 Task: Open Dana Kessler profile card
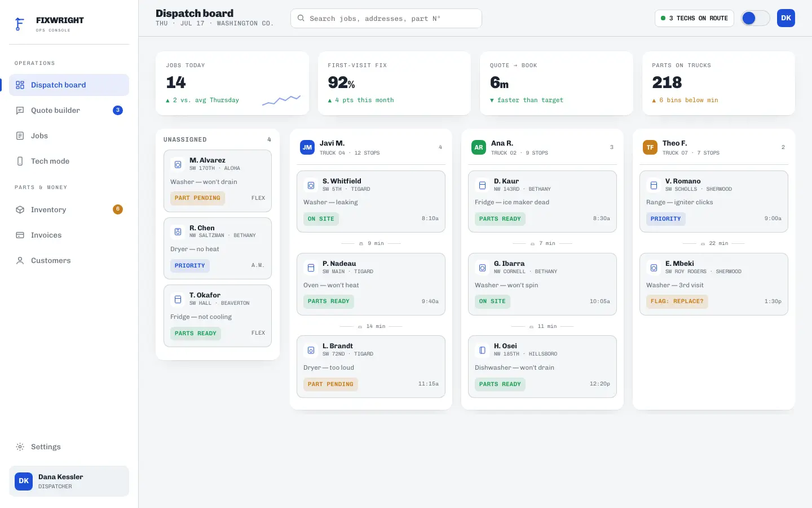click(x=69, y=481)
